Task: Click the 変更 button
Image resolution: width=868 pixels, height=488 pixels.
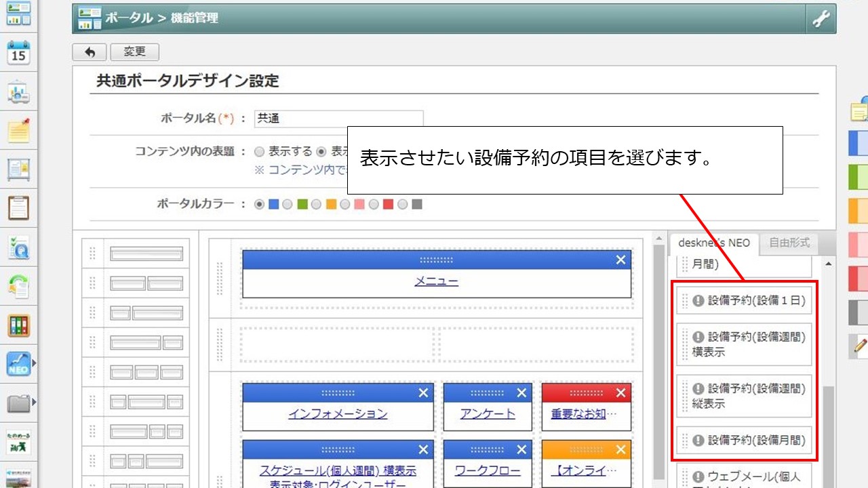Action: tap(134, 52)
